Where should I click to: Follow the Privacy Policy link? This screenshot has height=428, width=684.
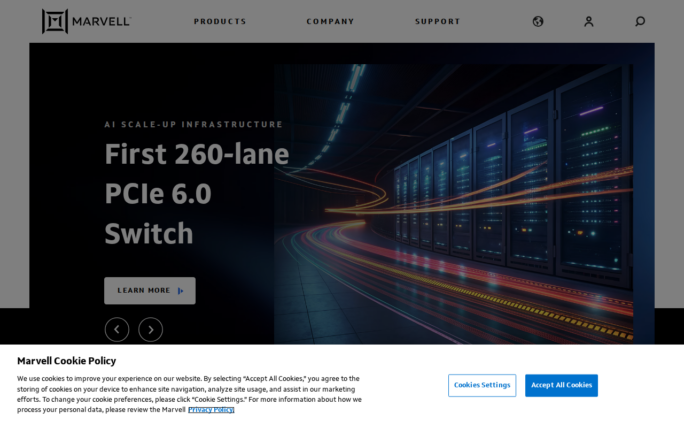211,409
